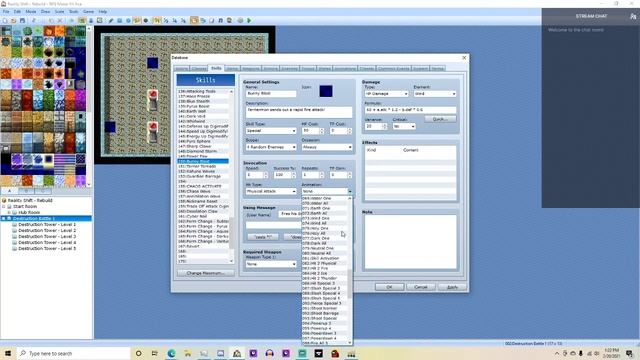Set map zoom to 1/8 scale

[183, 20]
